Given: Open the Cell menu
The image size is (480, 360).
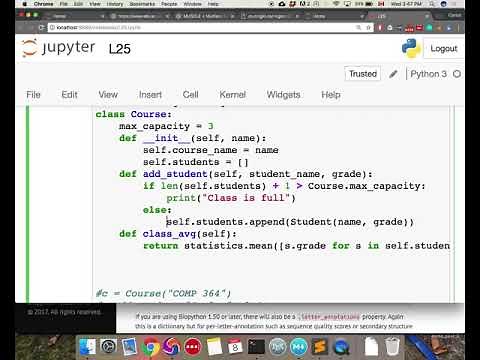Looking at the screenshot, I should pos(191,95).
